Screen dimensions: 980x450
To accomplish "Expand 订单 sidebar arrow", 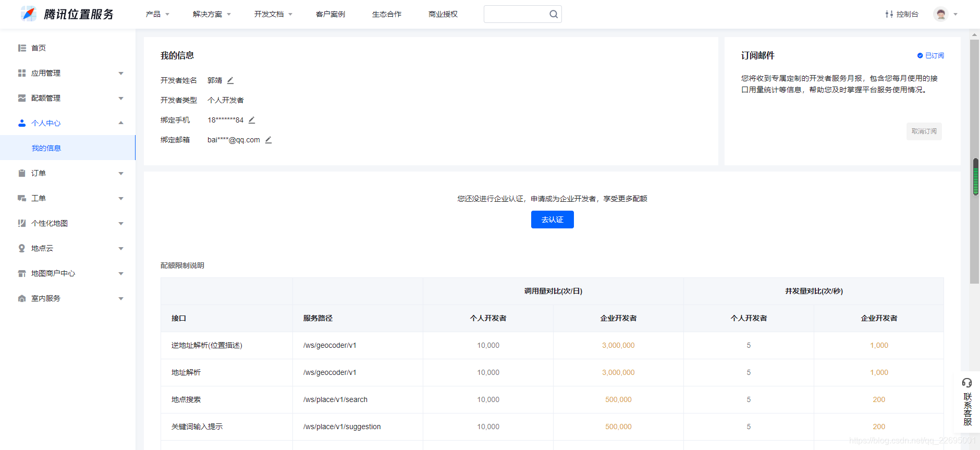I will pos(121,173).
